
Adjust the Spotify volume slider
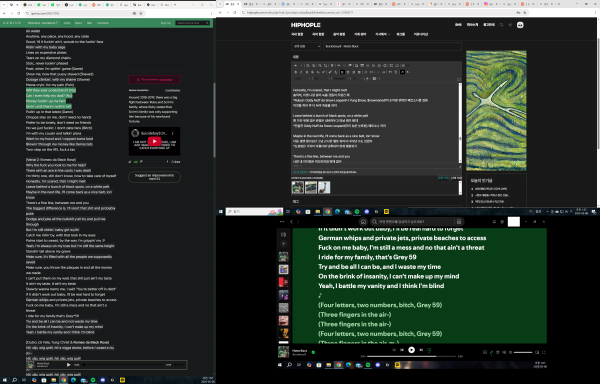523,352
